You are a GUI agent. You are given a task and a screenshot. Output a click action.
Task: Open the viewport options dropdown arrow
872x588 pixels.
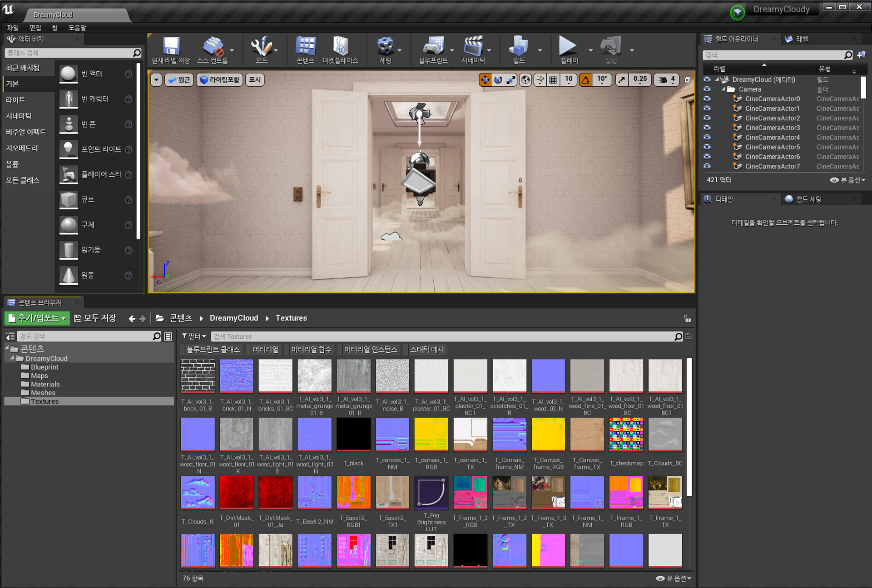click(x=156, y=80)
